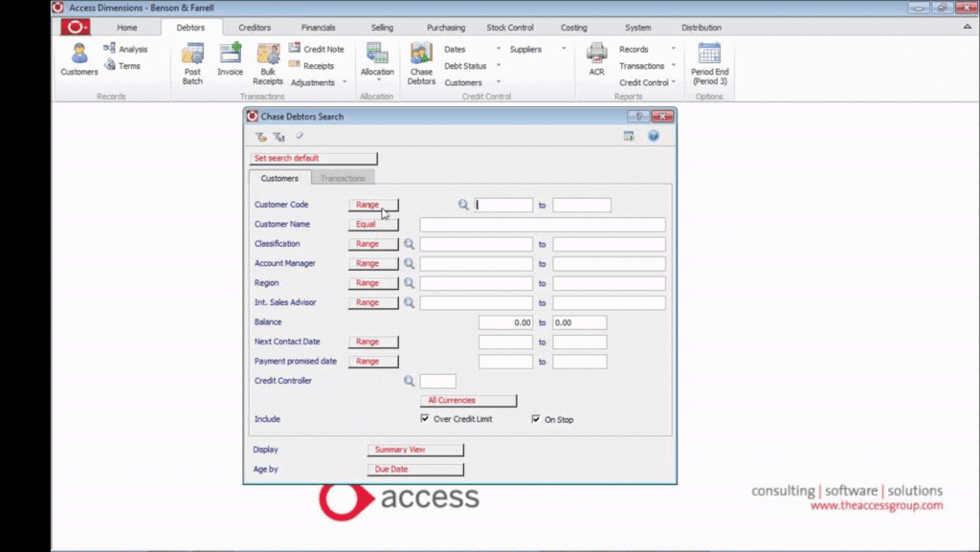980x552 pixels.
Task: Click the Customer Name input field
Action: (543, 224)
